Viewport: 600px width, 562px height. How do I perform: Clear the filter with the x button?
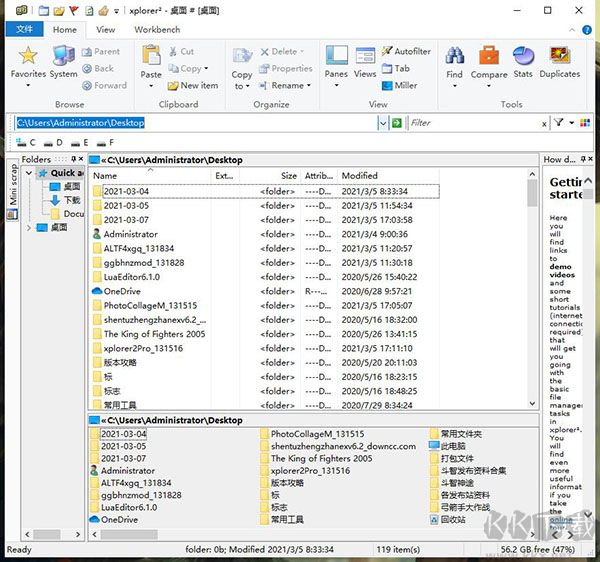[544, 124]
